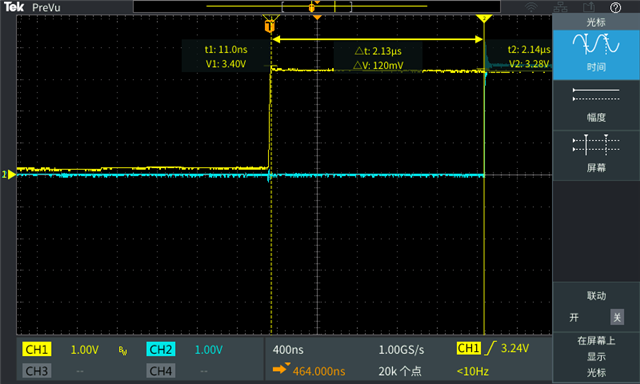Click the 光标 cursor menu header
The width and height of the screenshot is (640, 384).
click(596, 22)
